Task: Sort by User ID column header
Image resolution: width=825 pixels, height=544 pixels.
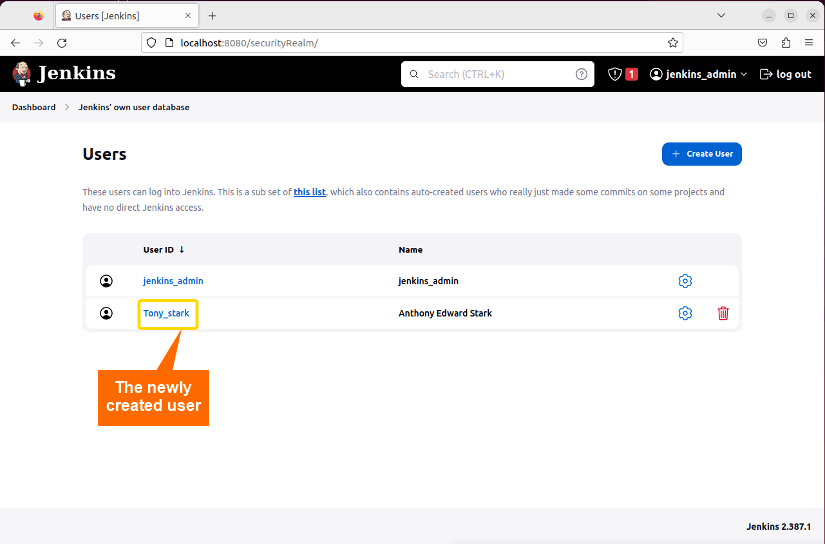Action: (164, 249)
